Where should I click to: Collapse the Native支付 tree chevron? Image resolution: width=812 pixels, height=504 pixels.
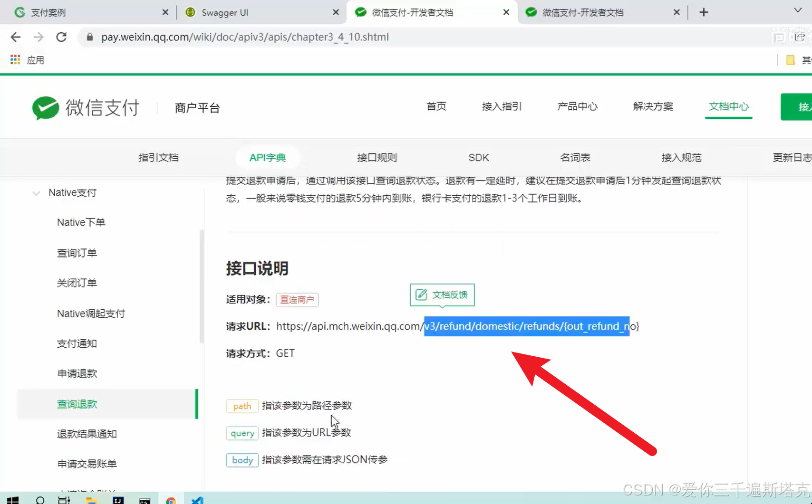(36, 193)
